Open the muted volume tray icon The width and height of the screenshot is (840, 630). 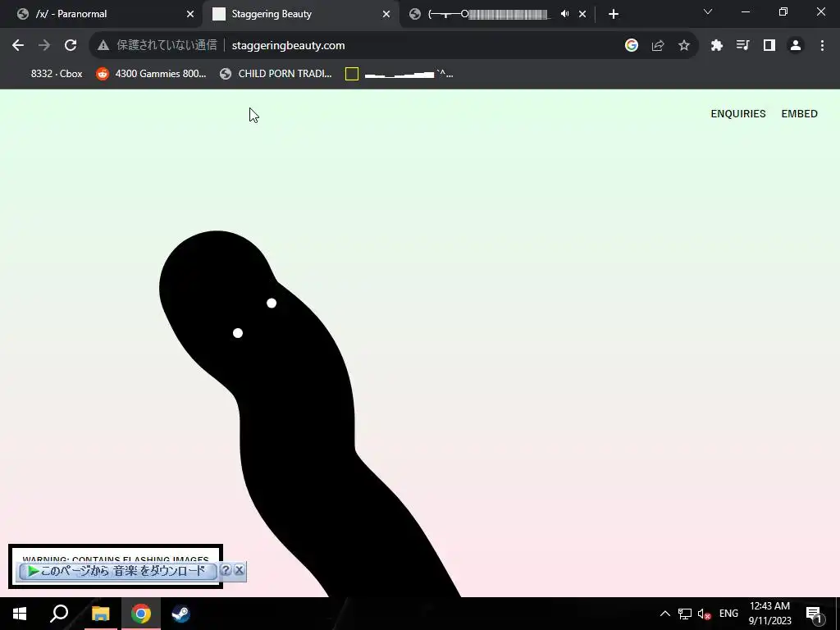[x=704, y=614]
